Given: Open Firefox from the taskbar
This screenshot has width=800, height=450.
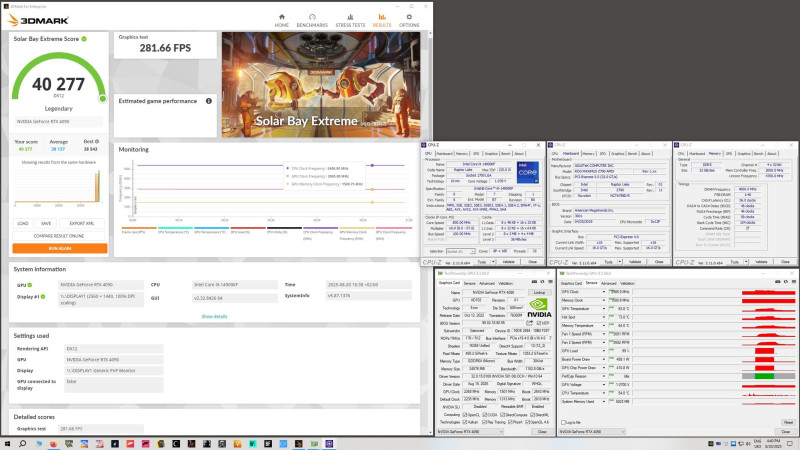Looking at the screenshot, I should pyautogui.click(x=53, y=444).
